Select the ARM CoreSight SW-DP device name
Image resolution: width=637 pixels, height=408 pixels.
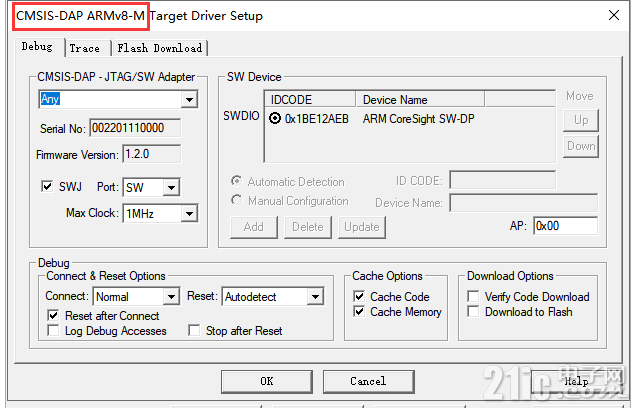[418, 119]
